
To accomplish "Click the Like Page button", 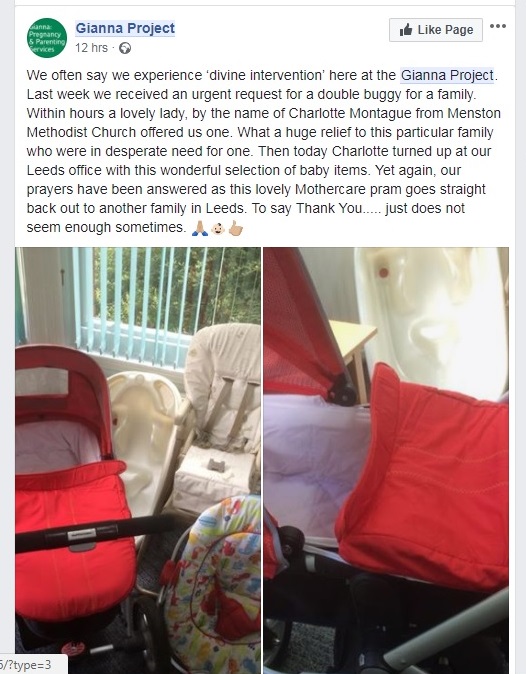I will point(436,30).
